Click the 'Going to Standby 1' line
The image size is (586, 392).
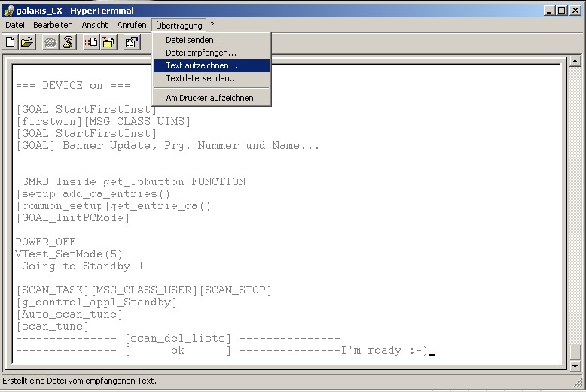(x=83, y=266)
